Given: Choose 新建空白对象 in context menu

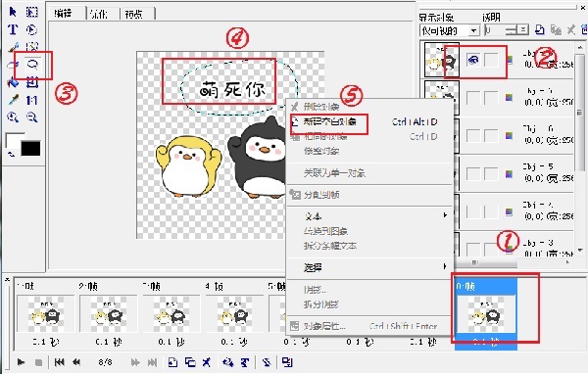Looking at the screenshot, I should coord(370,121).
